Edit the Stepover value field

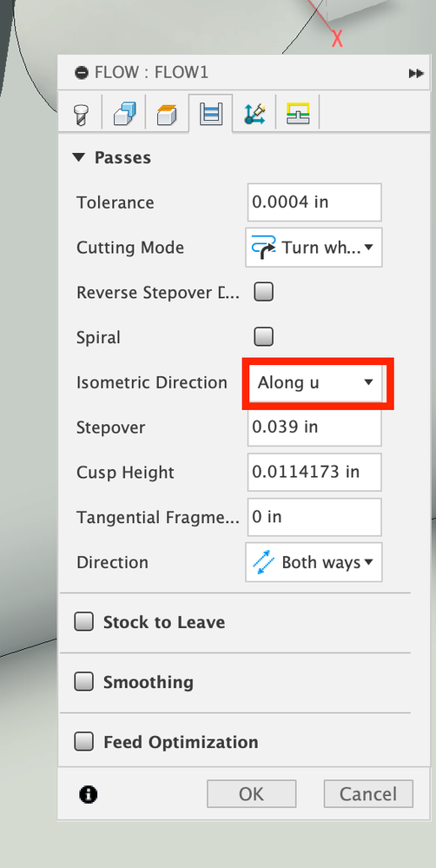(x=314, y=427)
